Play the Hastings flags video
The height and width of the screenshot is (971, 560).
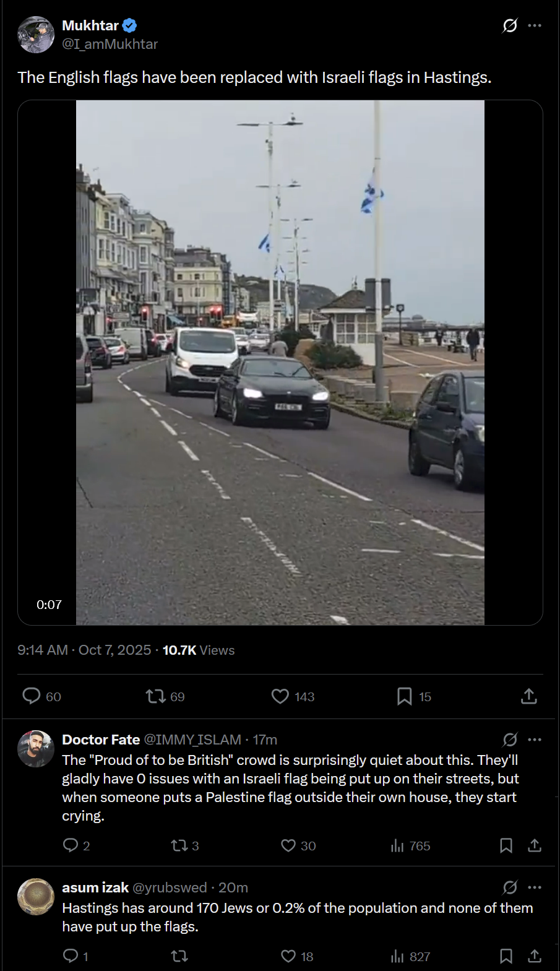pyautogui.click(x=280, y=363)
